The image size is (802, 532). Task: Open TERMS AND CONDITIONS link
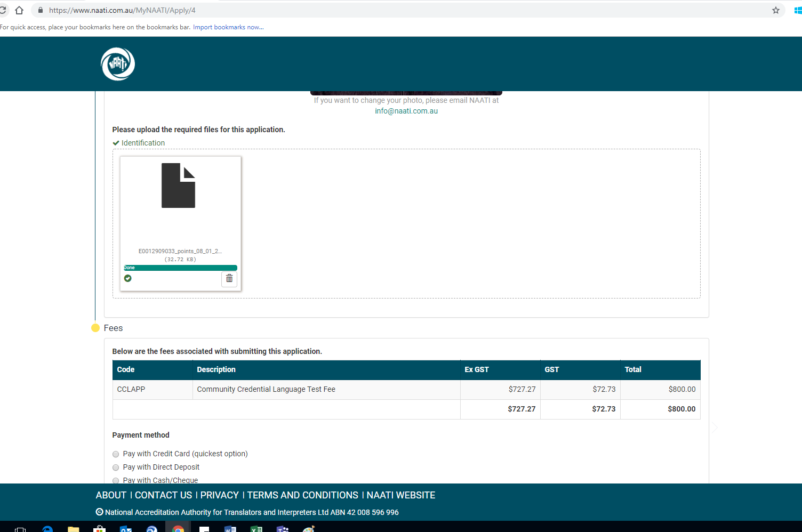302,495
